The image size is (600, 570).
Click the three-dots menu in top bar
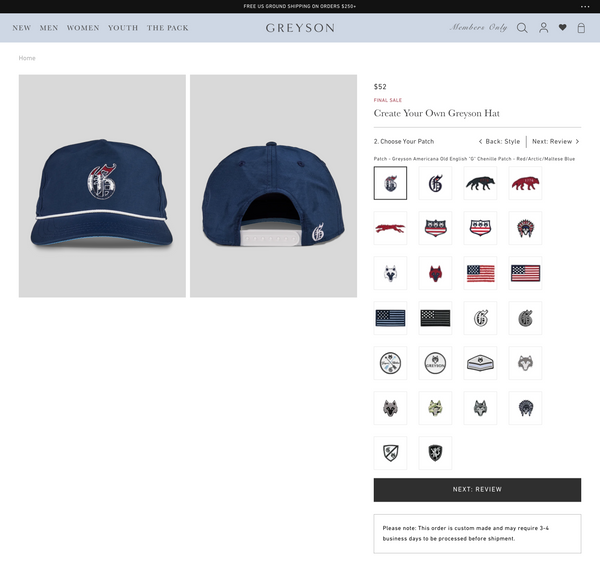point(585,7)
